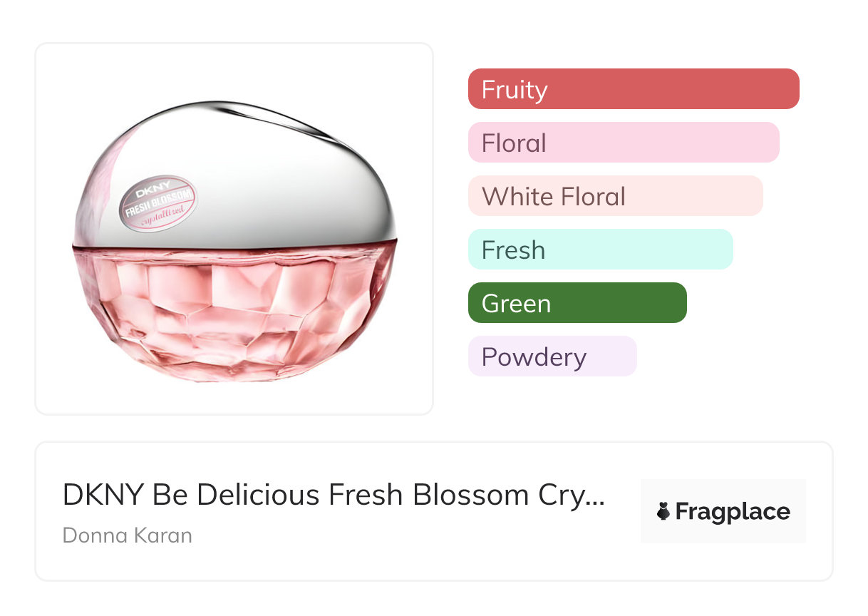
Task: Select the red Fruity accord bar
Action: [633, 89]
